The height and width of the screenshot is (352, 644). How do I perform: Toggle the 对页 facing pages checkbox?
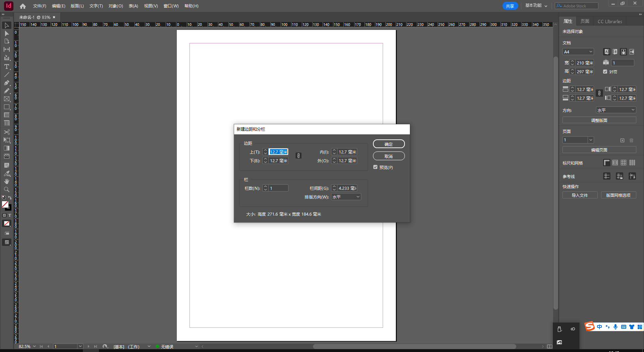click(605, 72)
